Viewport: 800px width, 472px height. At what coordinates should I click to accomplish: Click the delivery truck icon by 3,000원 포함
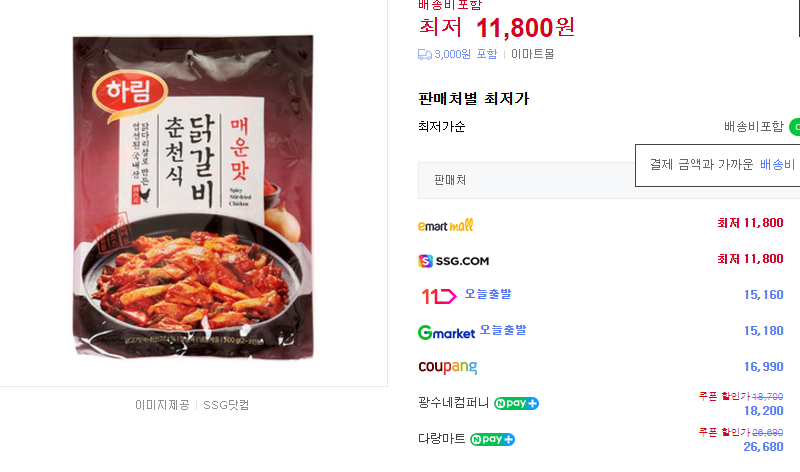click(x=424, y=54)
